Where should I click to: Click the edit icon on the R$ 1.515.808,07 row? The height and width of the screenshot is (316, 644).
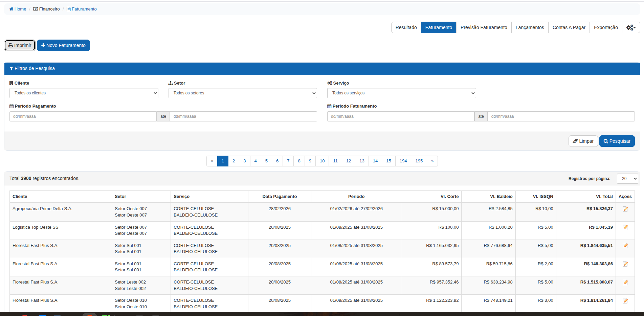coord(625,283)
